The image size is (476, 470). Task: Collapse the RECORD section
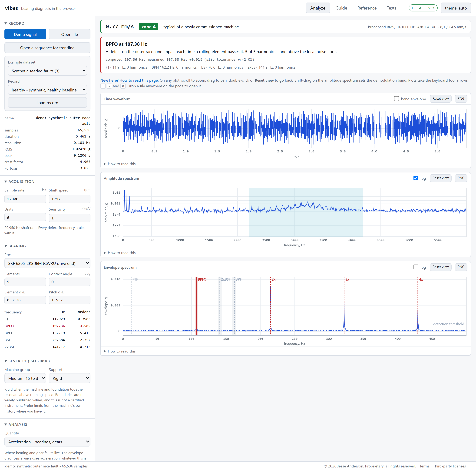click(x=14, y=23)
